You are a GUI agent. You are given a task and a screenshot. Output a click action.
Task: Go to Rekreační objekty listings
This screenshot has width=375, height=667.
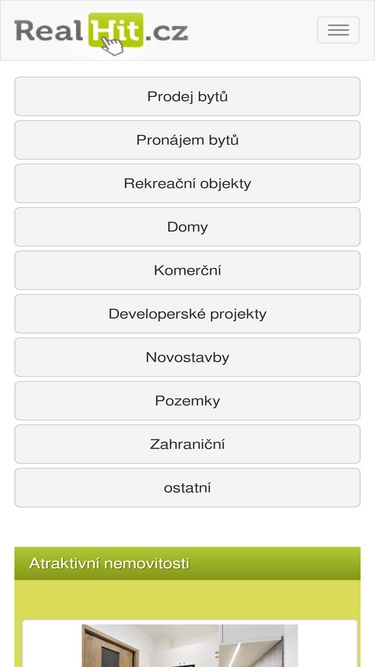click(x=188, y=183)
